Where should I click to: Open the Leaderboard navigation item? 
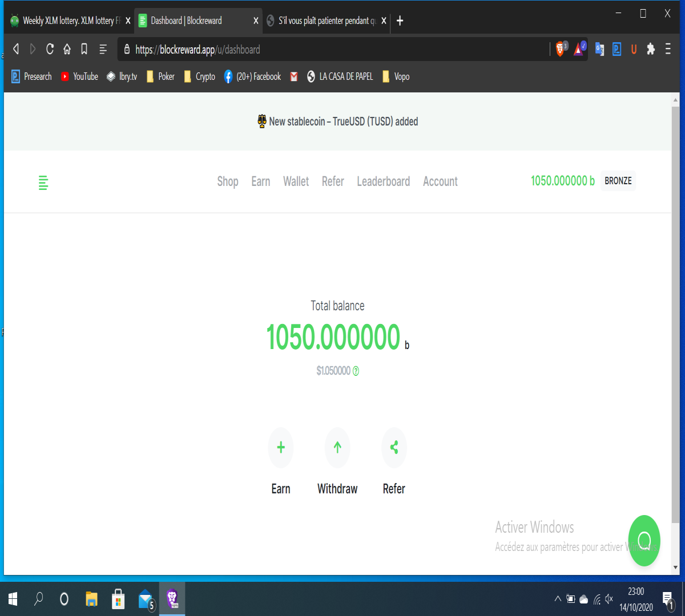pyautogui.click(x=384, y=181)
